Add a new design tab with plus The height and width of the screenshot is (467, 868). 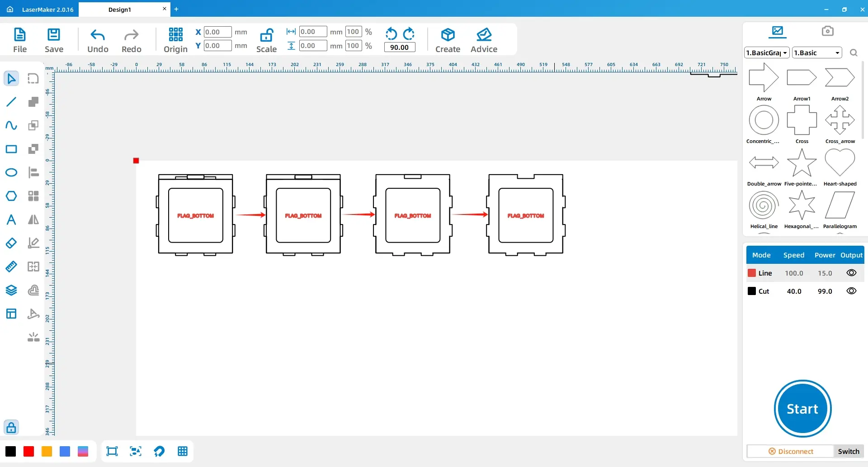[176, 9]
